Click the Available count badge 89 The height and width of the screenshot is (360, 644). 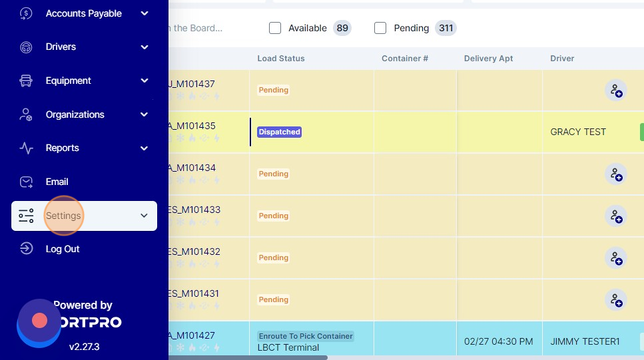pyautogui.click(x=342, y=28)
